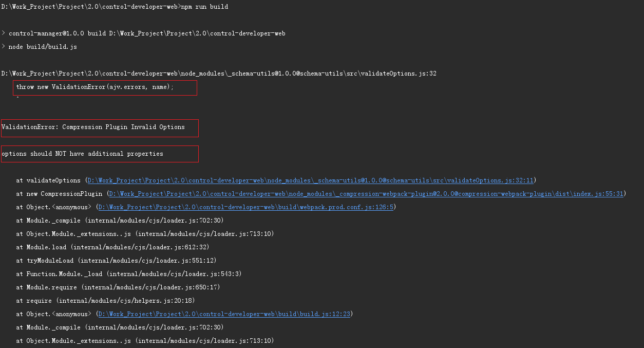Follow the webpack.prod.conf.js:126:5 file link
The height and width of the screenshot is (348, 644).
point(245,207)
